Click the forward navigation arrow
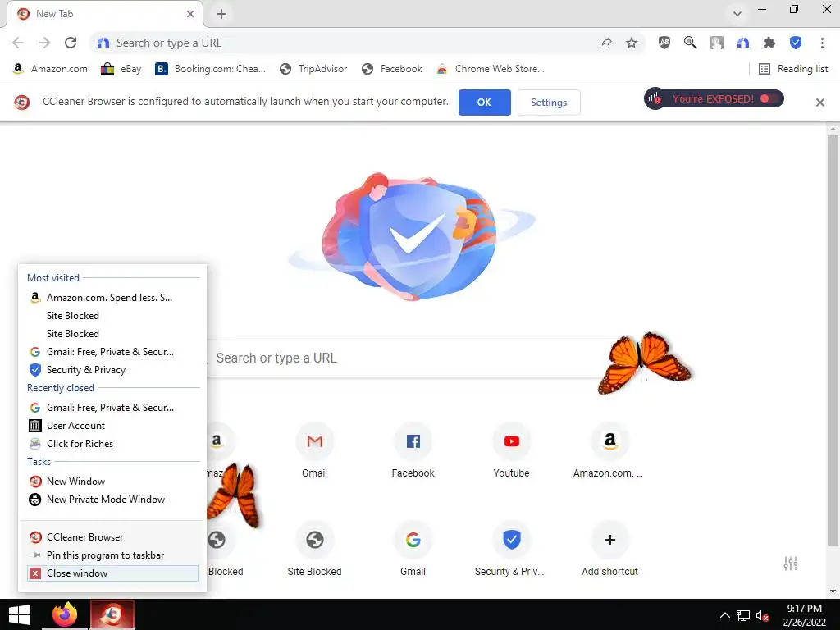This screenshot has width=840, height=630. (x=44, y=43)
